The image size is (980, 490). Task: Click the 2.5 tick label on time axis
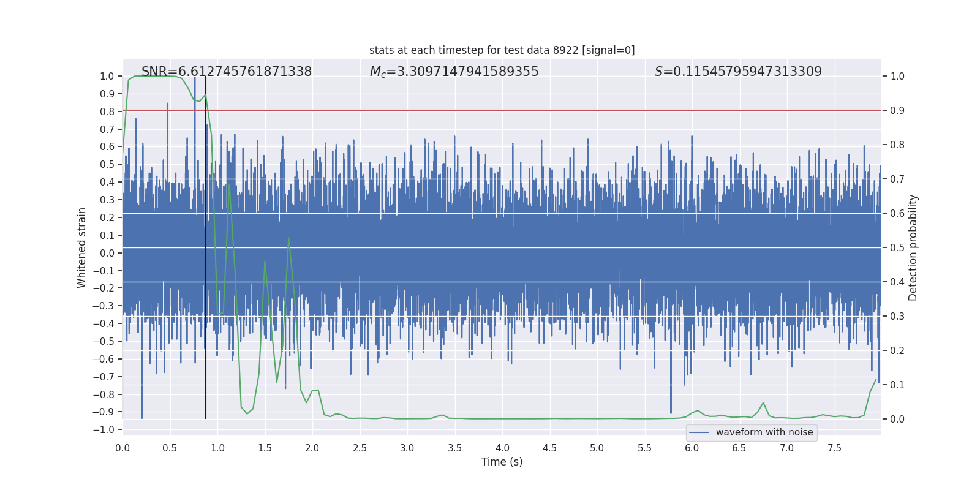[360, 448]
